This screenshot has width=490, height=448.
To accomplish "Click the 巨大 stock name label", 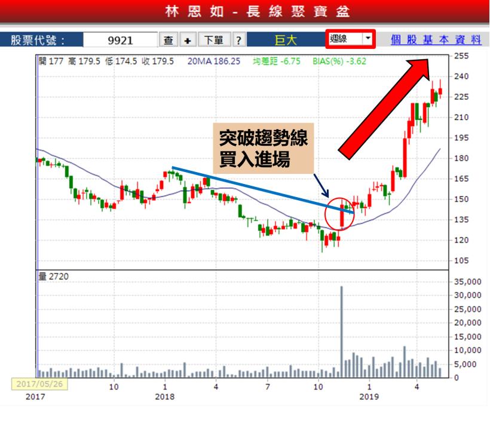I will tap(286, 40).
